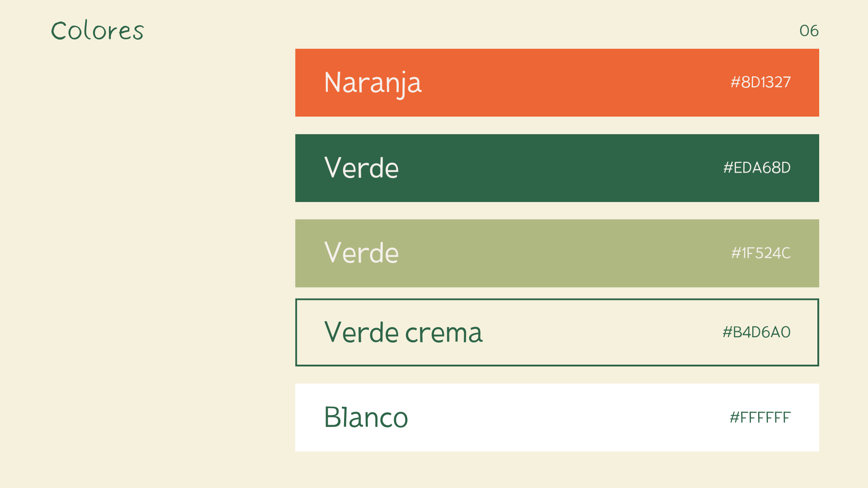Click the hex code #1F524C
868x488 pixels.
click(x=761, y=253)
